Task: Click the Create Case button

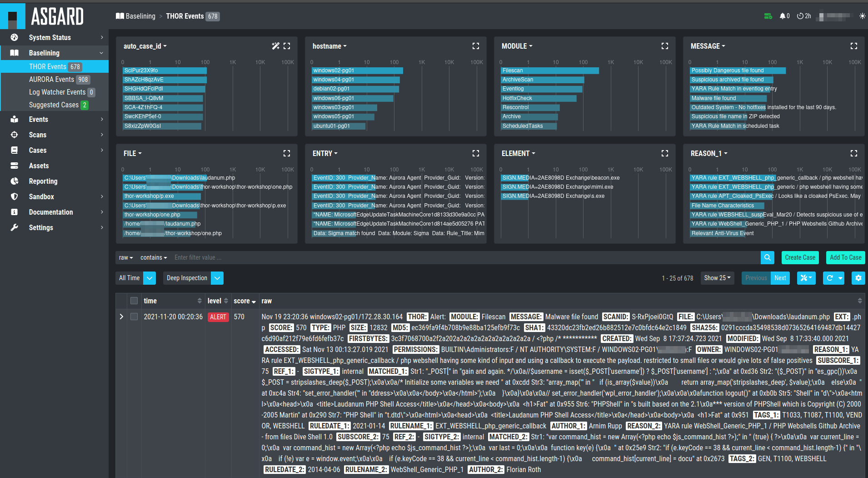Action: point(800,257)
